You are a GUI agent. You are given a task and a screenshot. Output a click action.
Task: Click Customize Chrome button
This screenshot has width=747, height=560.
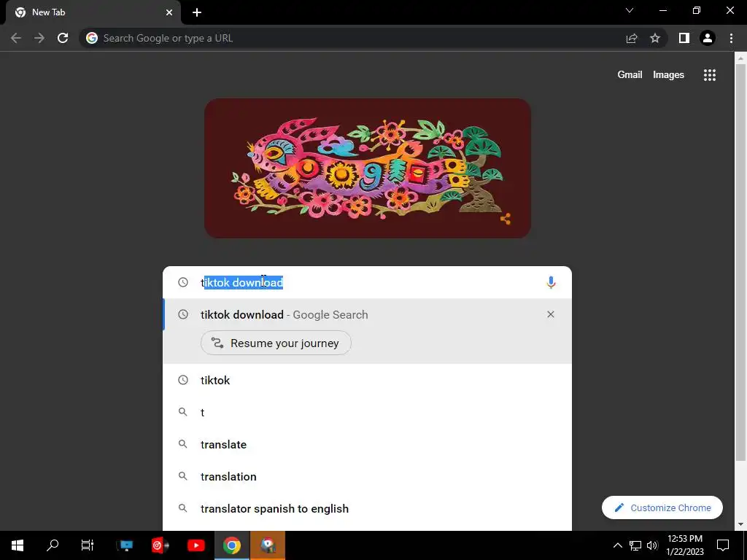[x=662, y=507]
